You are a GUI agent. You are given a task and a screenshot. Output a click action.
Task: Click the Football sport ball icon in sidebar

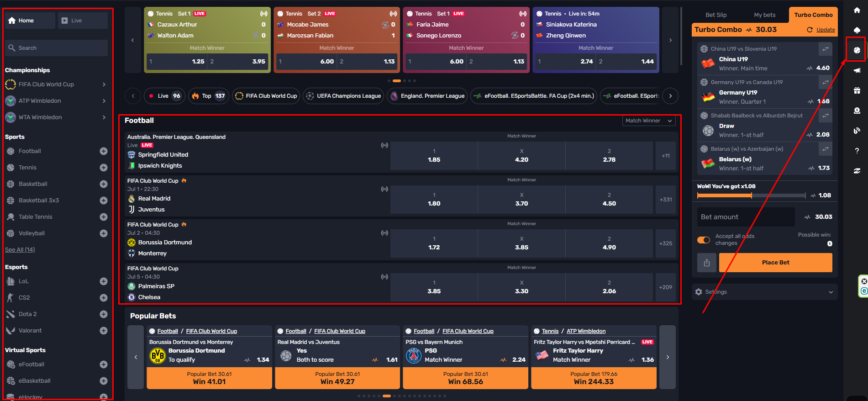[11, 151]
